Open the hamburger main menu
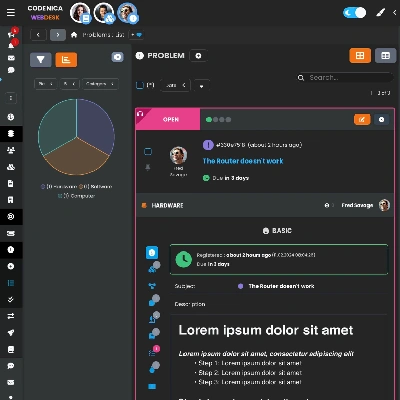The height and width of the screenshot is (400, 400). (11, 13)
